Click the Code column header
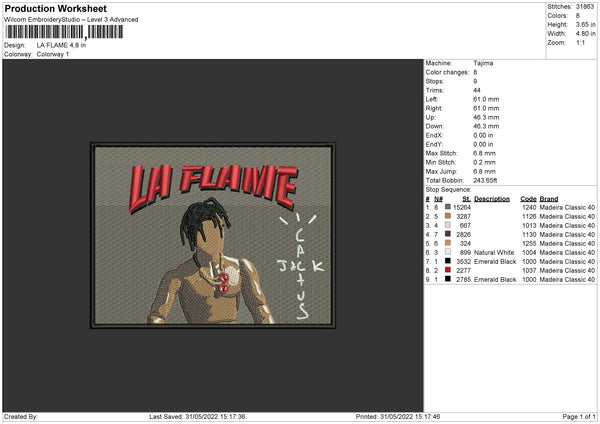600x424 pixels. (x=528, y=199)
